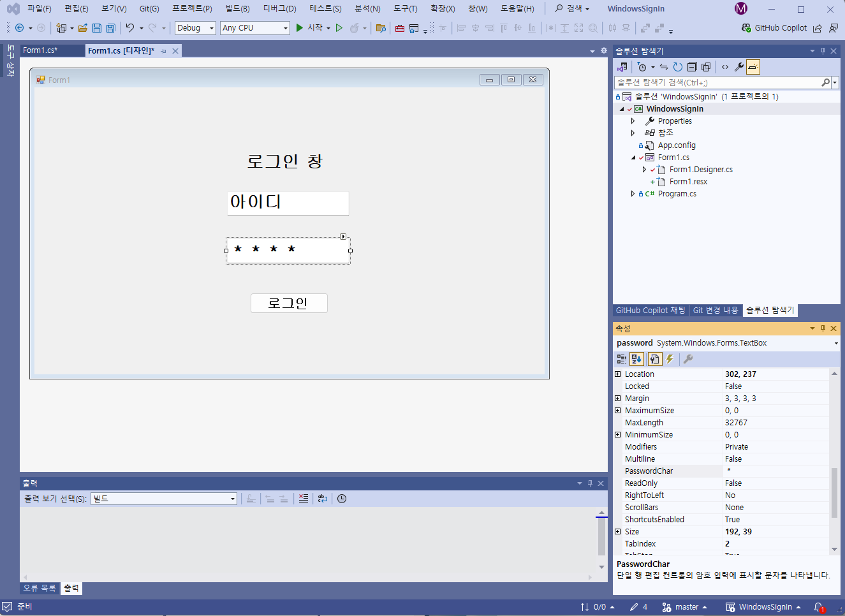845x616 pixels.
Task: Toggle Show All Files icon
Action: [706, 67]
